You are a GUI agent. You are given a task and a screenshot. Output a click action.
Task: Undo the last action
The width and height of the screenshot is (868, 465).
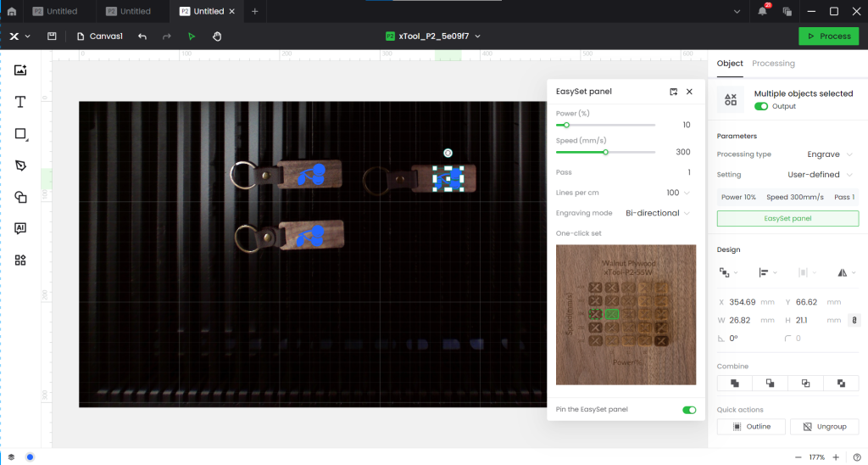tap(142, 36)
